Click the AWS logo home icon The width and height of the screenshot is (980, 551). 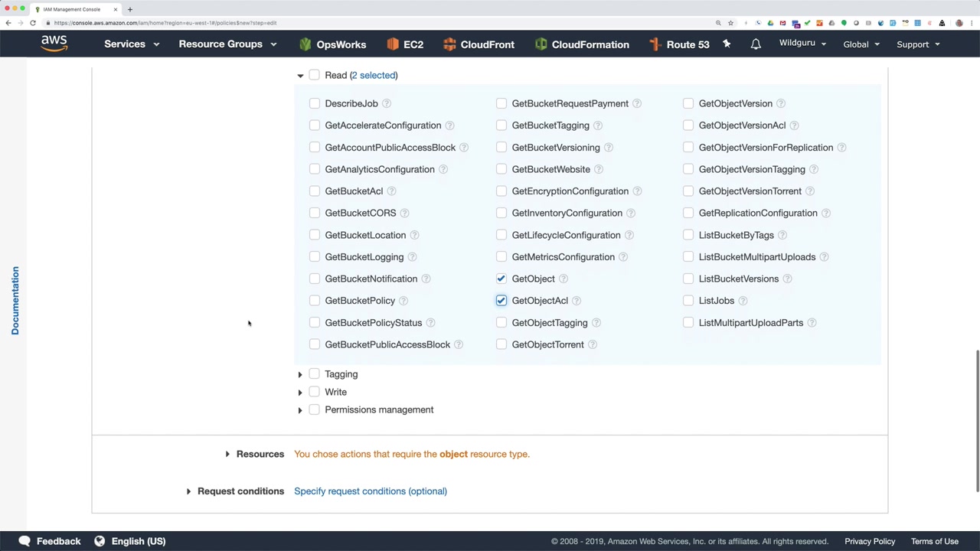pos(54,44)
